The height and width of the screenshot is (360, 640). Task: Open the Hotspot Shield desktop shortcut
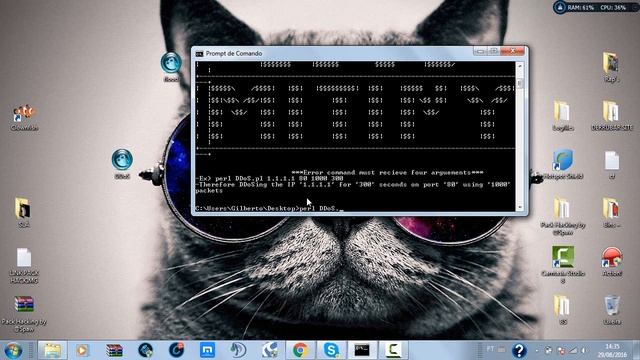(x=563, y=164)
